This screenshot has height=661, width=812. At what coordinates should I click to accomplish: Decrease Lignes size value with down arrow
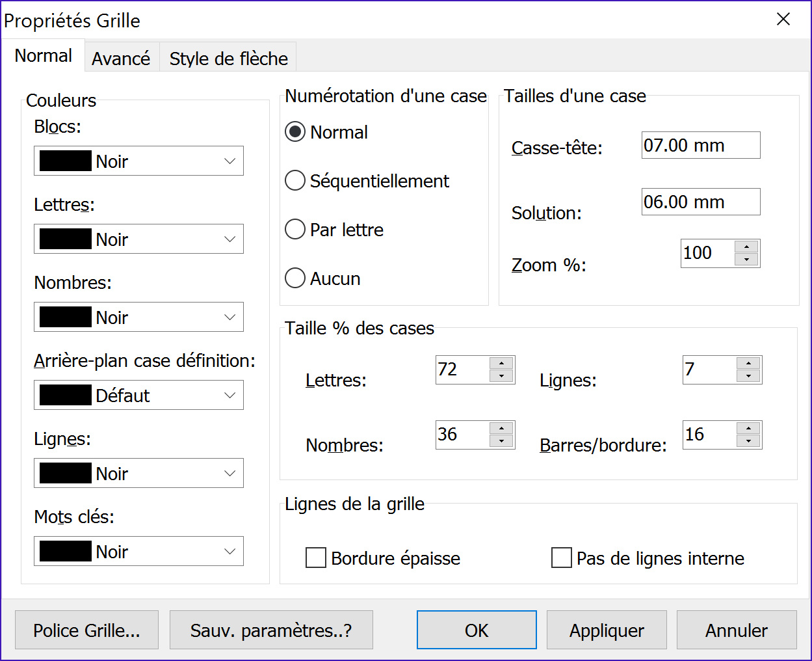(x=748, y=376)
